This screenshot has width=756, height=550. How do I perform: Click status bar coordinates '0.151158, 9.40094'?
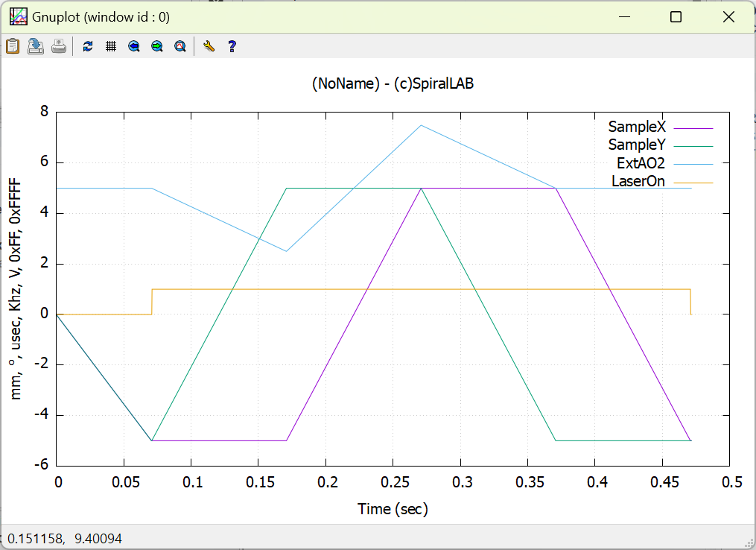65,538
